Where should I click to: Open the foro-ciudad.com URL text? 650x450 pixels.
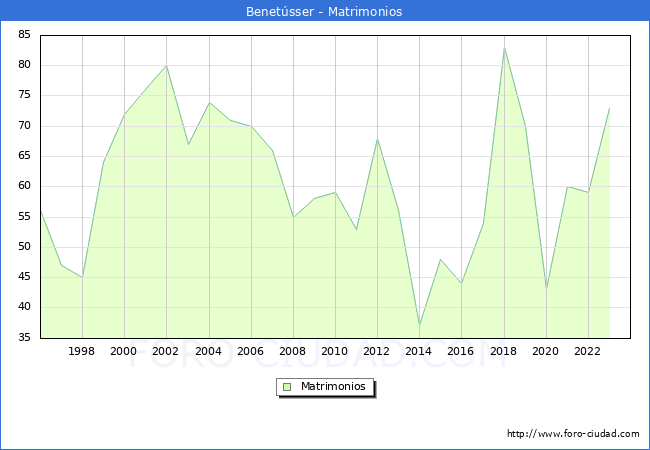(x=573, y=433)
